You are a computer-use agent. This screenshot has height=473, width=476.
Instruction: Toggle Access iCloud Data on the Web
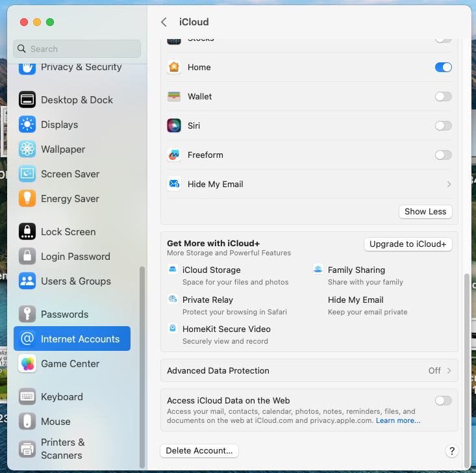pyautogui.click(x=444, y=401)
